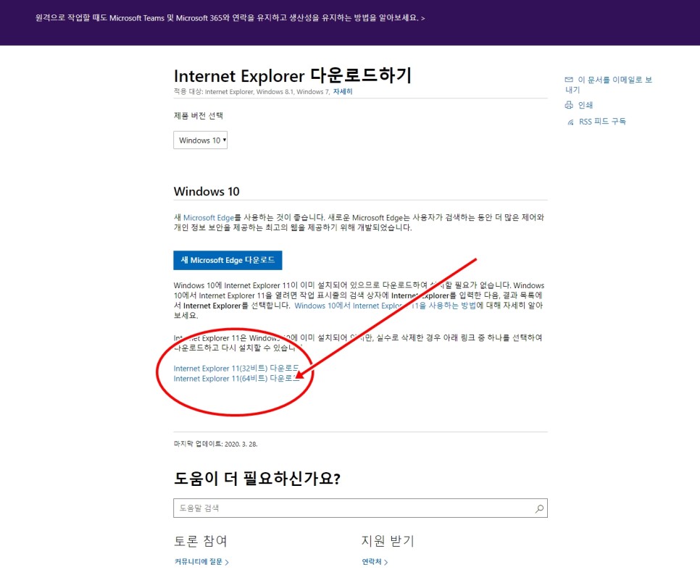Click the 제품 버전 선택 label
This screenshot has height=588, width=700.
199,116
